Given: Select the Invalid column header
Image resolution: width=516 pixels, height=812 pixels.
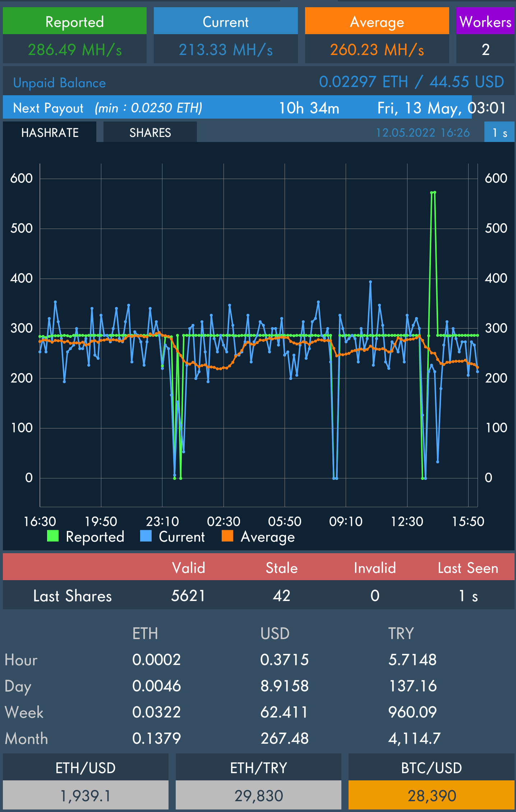Looking at the screenshot, I should point(375,568).
